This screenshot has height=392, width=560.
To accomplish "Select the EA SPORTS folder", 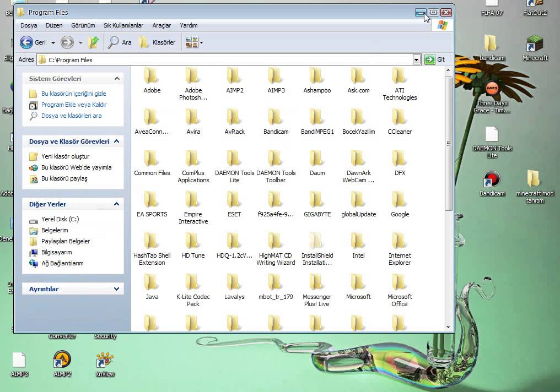I will 152,205.
